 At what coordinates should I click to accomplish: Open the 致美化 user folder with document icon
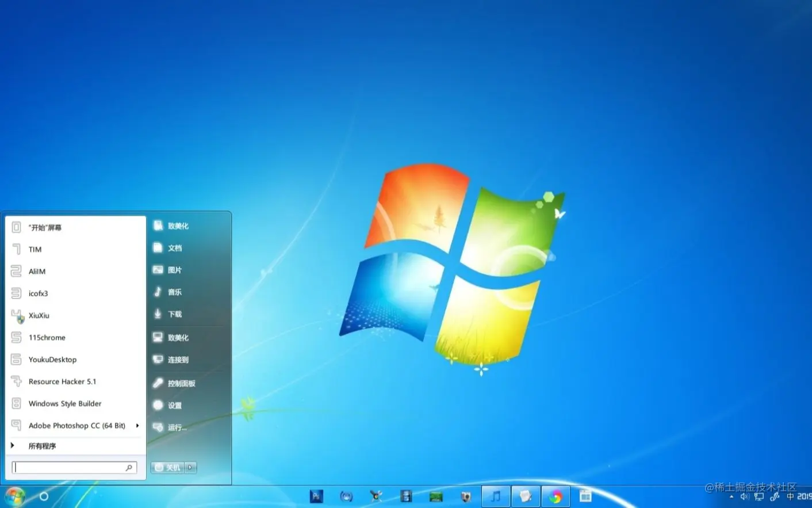coord(189,226)
